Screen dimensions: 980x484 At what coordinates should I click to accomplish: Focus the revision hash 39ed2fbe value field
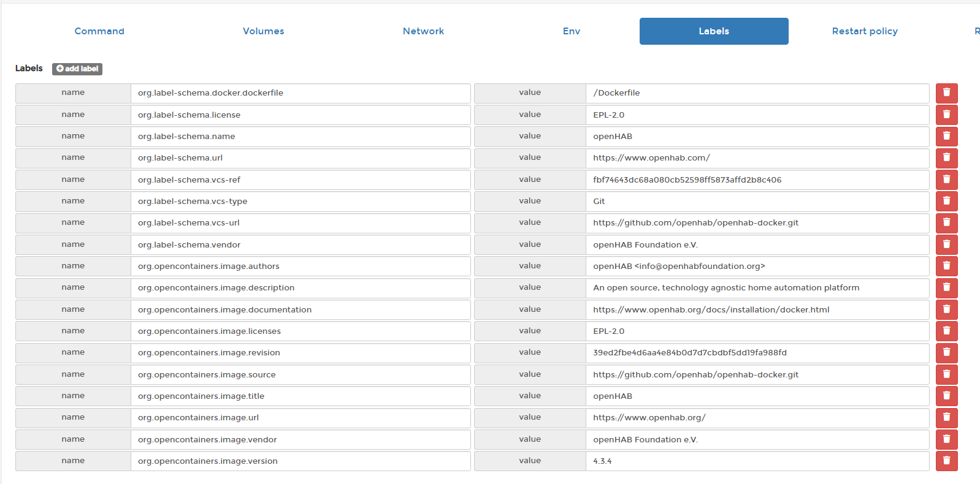(757, 353)
